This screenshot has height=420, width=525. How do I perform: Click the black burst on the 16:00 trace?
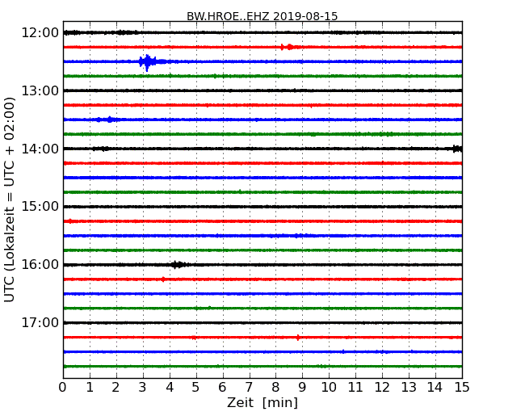coord(178,265)
